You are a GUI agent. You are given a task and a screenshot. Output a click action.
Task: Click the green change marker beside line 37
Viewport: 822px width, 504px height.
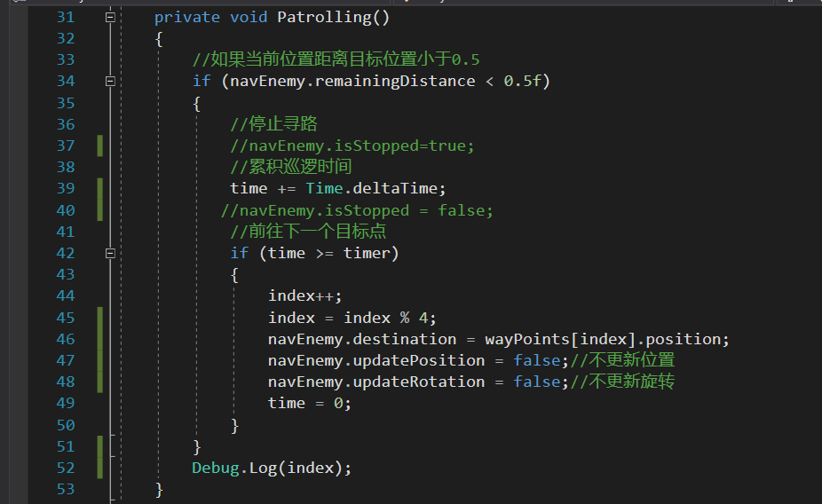coord(100,146)
